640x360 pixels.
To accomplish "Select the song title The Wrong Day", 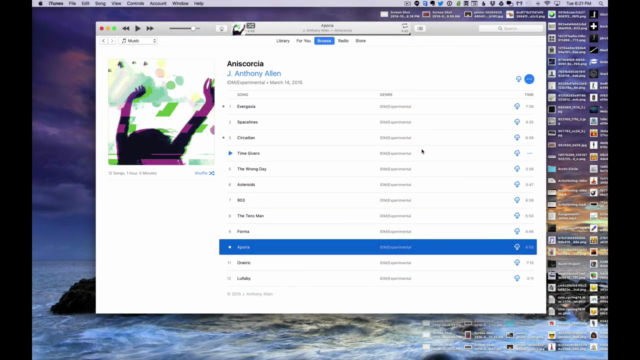I will click(x=252, y=169).
